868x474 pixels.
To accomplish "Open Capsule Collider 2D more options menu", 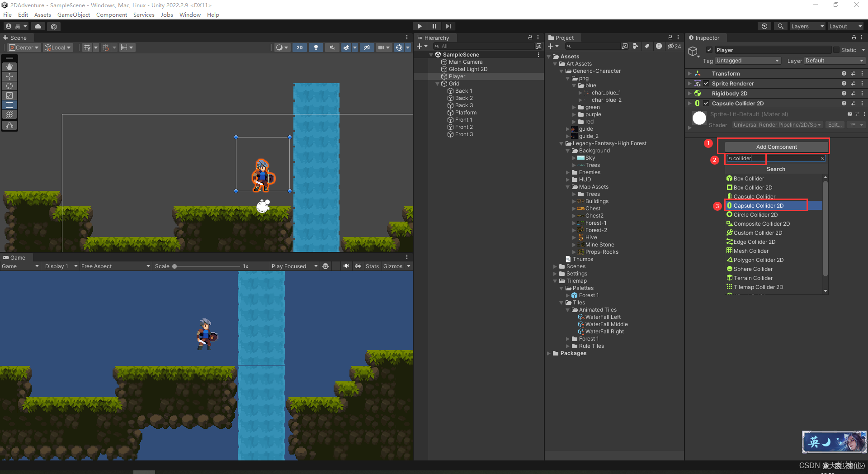I will click(x=862, y=103).
